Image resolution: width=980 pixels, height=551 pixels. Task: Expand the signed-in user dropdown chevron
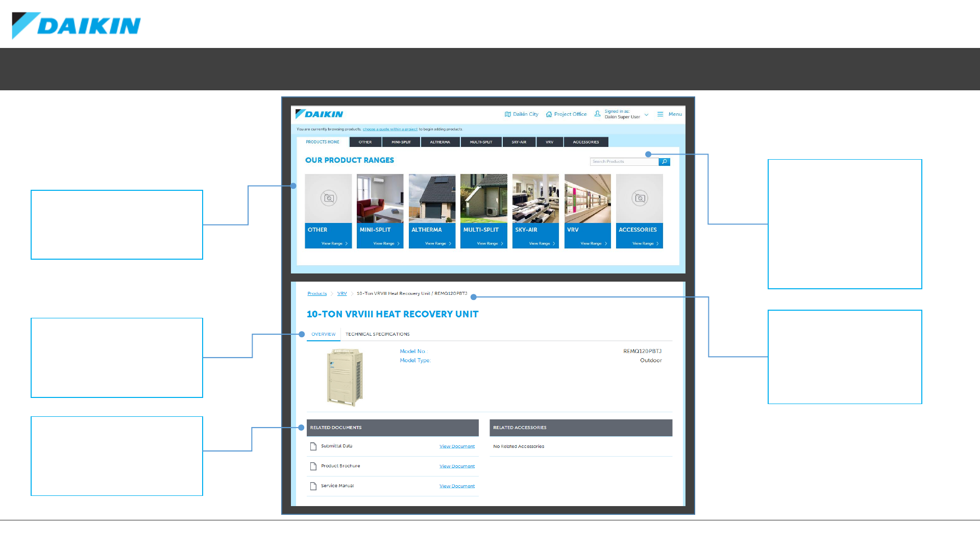pyautogui.click(x=646, y=115)
